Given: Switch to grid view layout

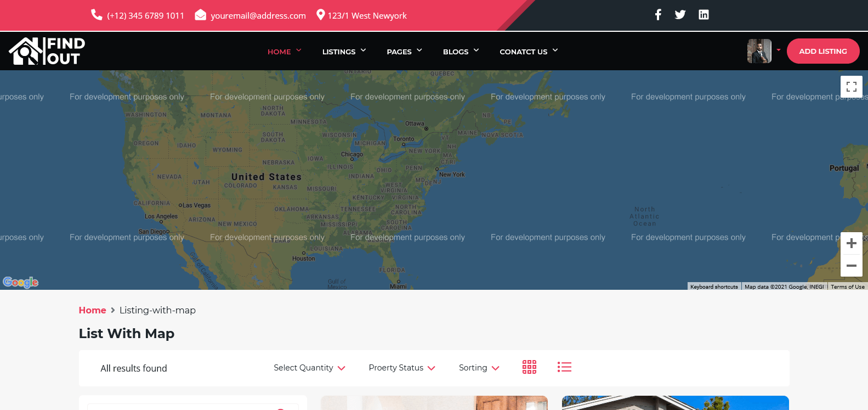Looking at the screenshot, I should tap(529, 367).
